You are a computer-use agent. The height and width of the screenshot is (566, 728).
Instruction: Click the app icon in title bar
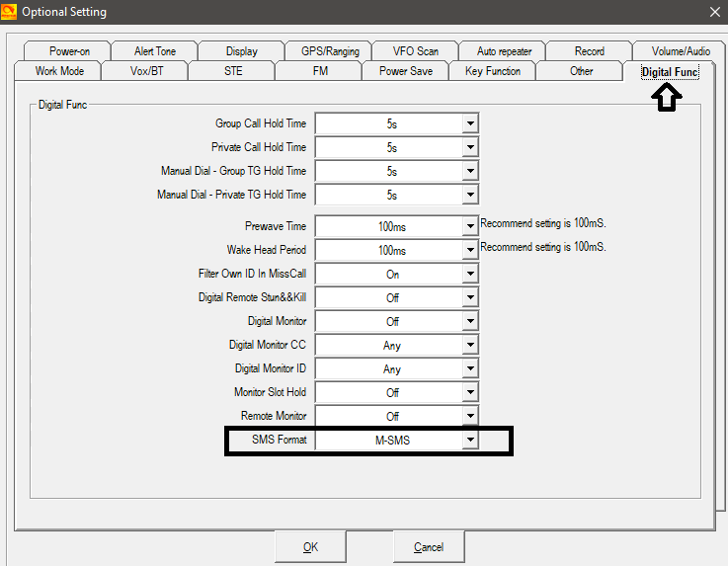pyautogui.click(x=10, y=12)
